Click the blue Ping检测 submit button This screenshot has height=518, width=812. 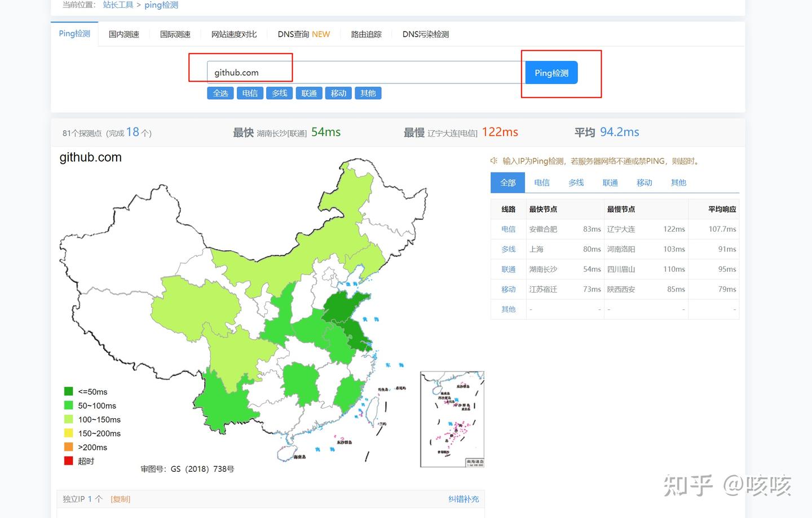tap(551, 73)
